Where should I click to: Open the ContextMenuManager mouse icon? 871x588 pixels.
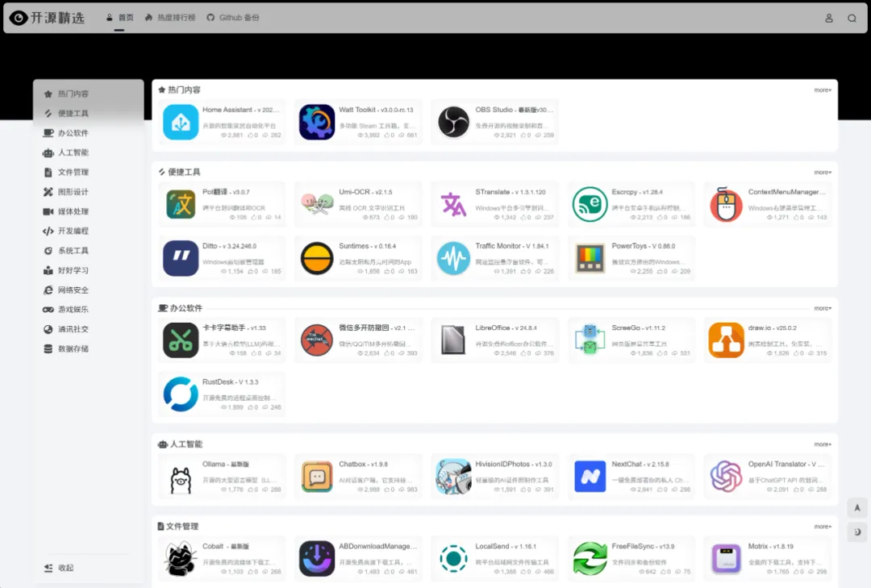(x=726, y=205)
